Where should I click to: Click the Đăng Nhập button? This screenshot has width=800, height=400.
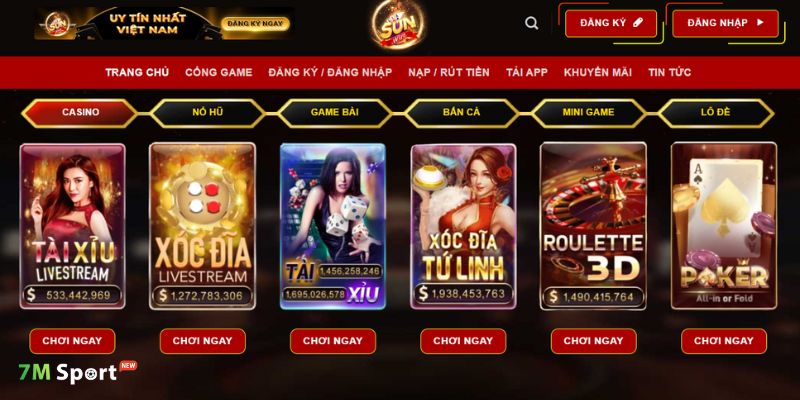pyautogui.click(x=726, y=23)
